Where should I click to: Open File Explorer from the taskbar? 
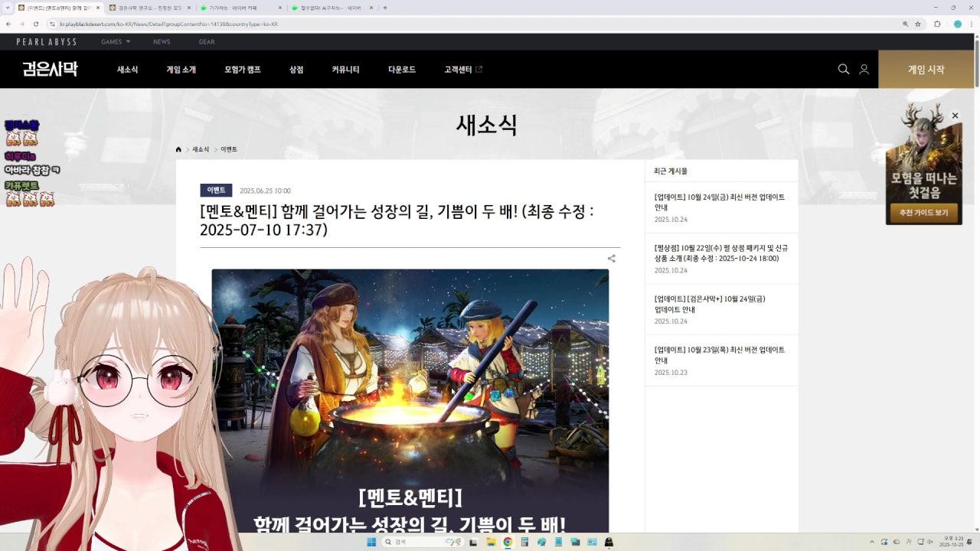pyautogui.click(x=490, y=542)
